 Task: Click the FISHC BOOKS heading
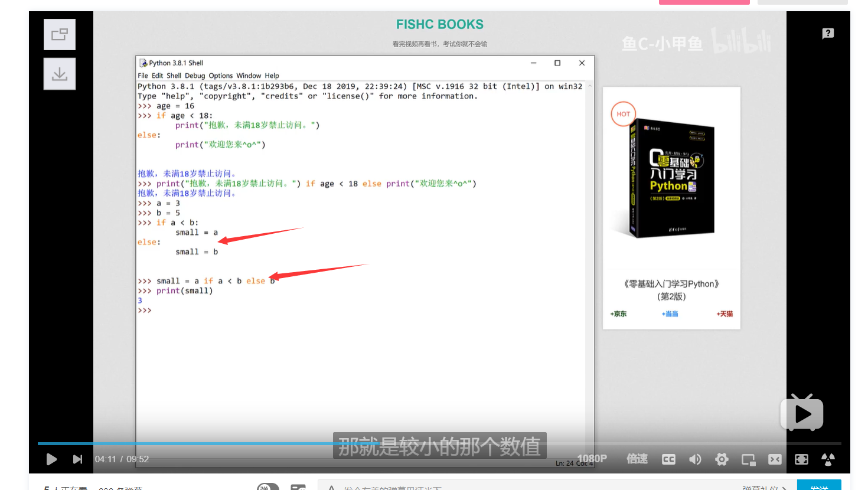(440, 24)
